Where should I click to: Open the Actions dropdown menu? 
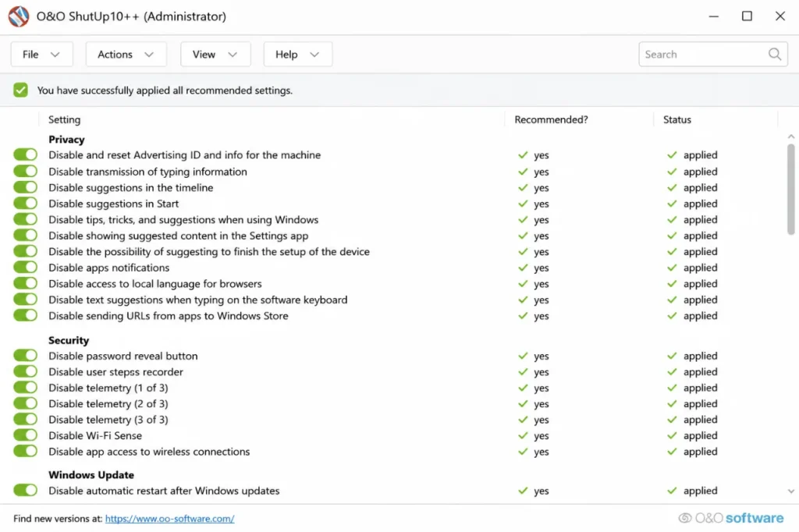(x=126, y=54)
